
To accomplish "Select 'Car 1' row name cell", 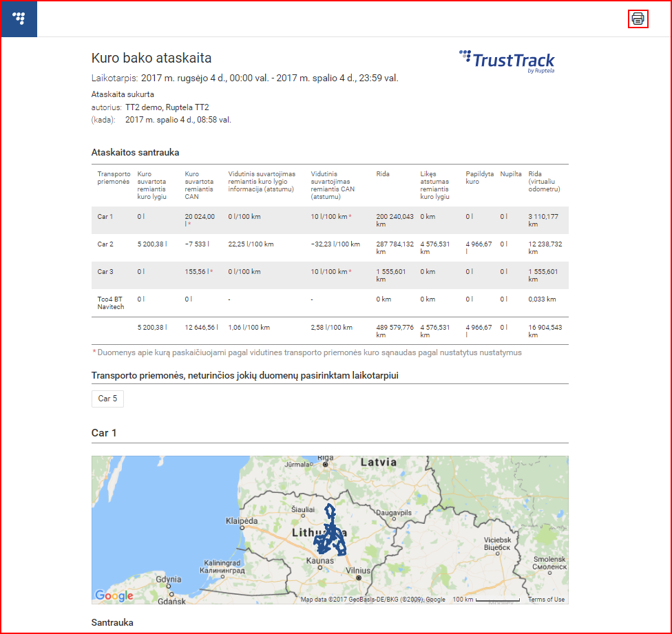I will 105,217.
